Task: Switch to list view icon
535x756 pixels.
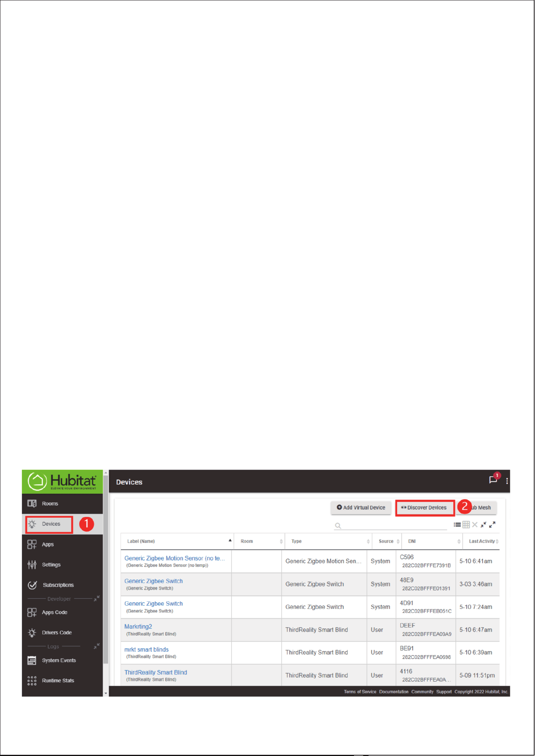Action: (x=457, y=525)
